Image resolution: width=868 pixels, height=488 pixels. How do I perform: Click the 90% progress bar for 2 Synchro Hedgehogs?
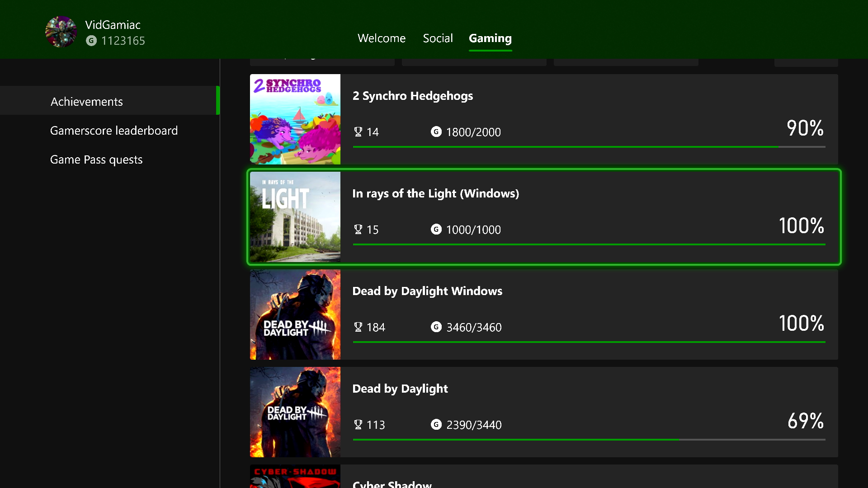589,147
